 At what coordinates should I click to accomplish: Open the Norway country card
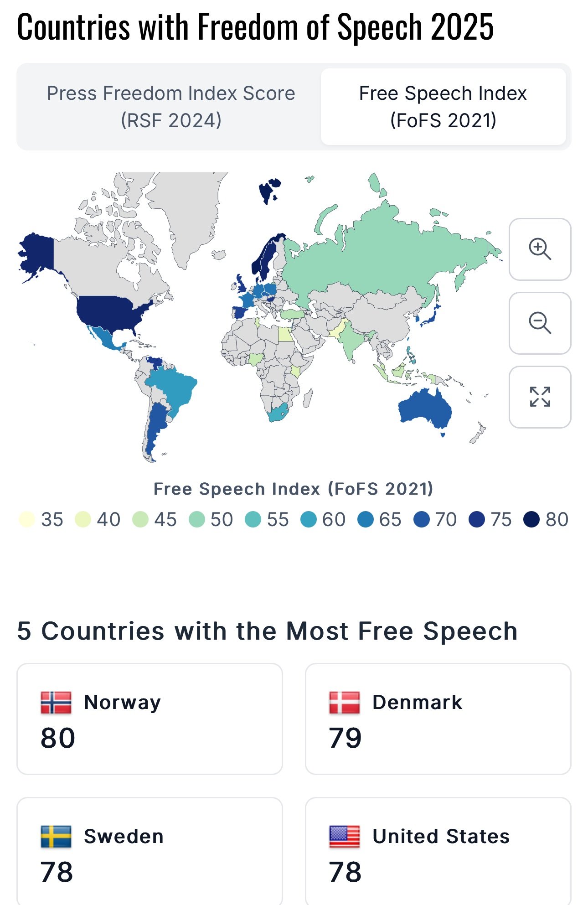[150, 719]
